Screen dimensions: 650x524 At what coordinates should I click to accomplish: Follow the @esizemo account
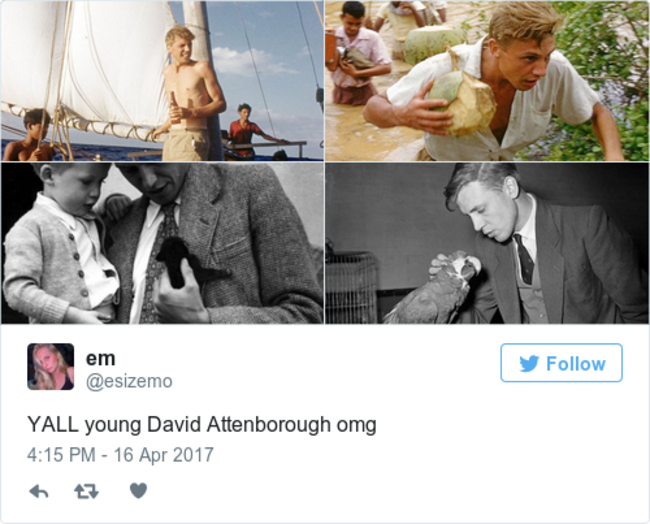pyautogui.click(x=561, y=363)
